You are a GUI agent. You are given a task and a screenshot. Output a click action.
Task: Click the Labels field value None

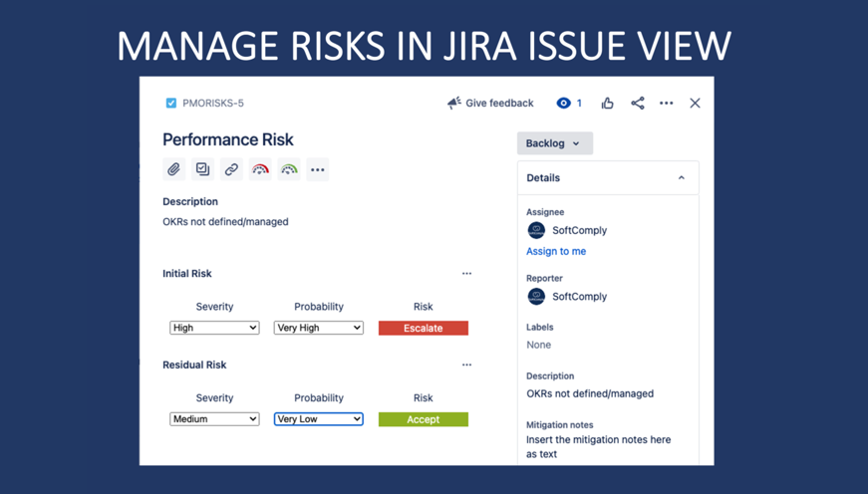click(538, 345)
